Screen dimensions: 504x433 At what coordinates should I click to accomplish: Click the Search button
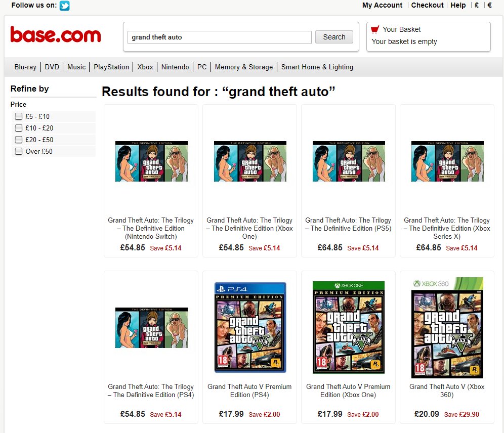pos(334,37)
